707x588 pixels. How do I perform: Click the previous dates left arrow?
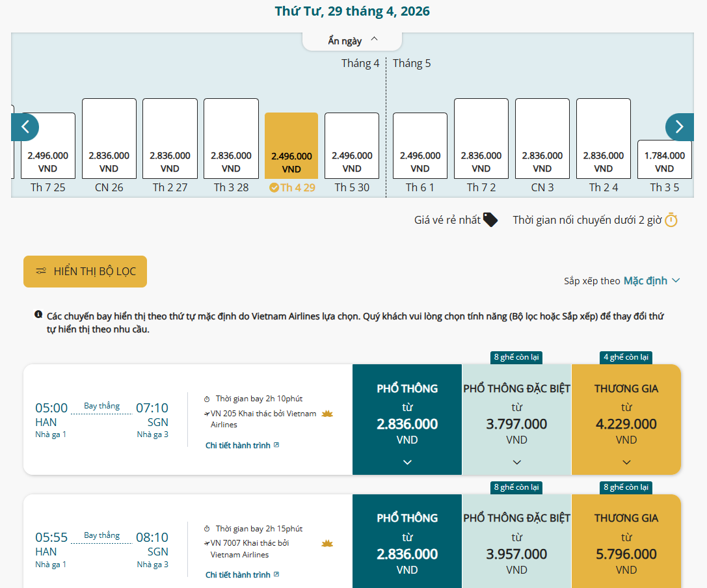coord(25,127)
